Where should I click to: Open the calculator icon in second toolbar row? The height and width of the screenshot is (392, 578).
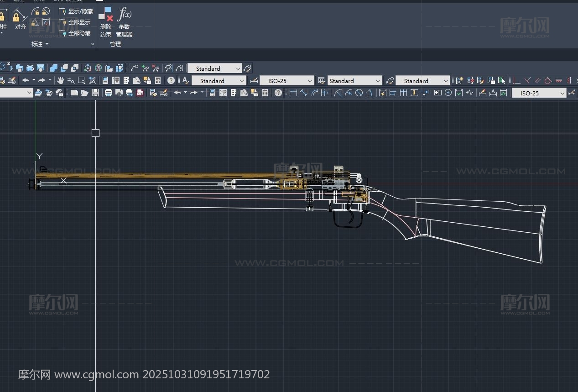158,81
